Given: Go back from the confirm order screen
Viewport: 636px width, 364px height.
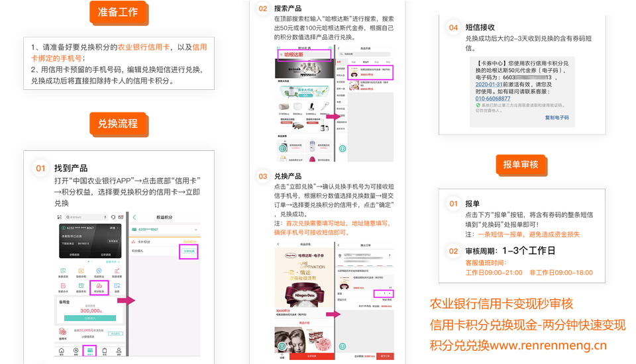Looking at the screenshot, I should click(339, 246).
